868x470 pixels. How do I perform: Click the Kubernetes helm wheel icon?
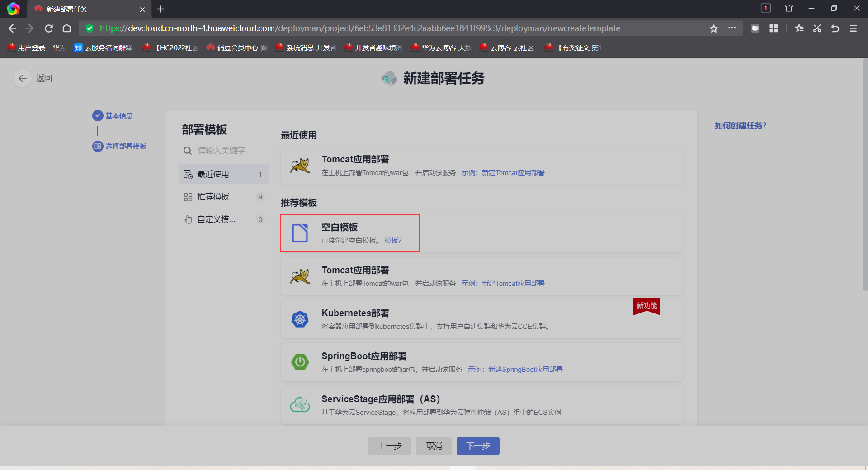coord(300,319)
